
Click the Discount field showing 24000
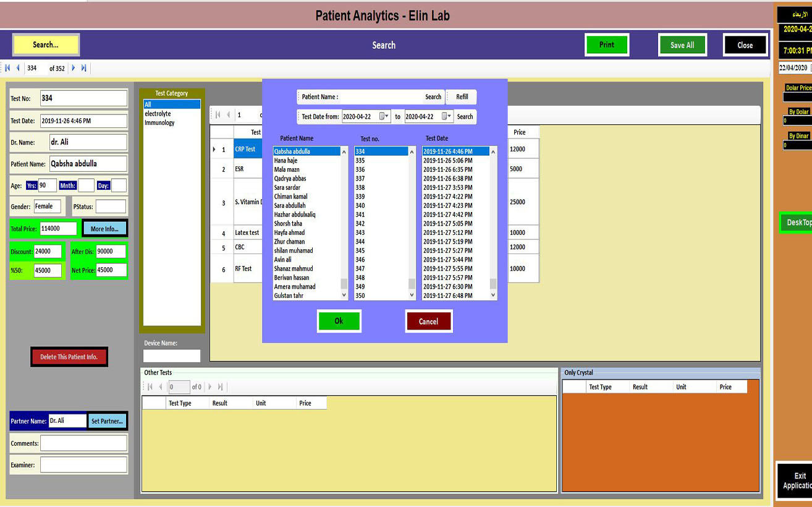click(x=48, y=252)
